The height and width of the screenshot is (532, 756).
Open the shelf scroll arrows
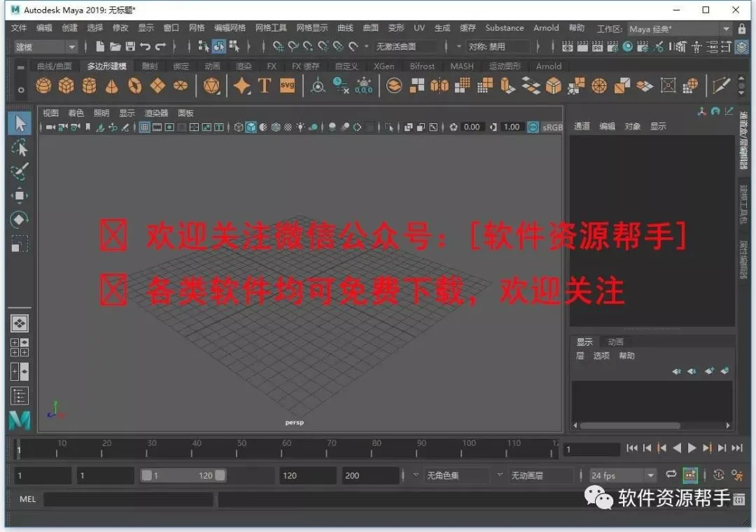pyautogui.click(x=741, y=86)
